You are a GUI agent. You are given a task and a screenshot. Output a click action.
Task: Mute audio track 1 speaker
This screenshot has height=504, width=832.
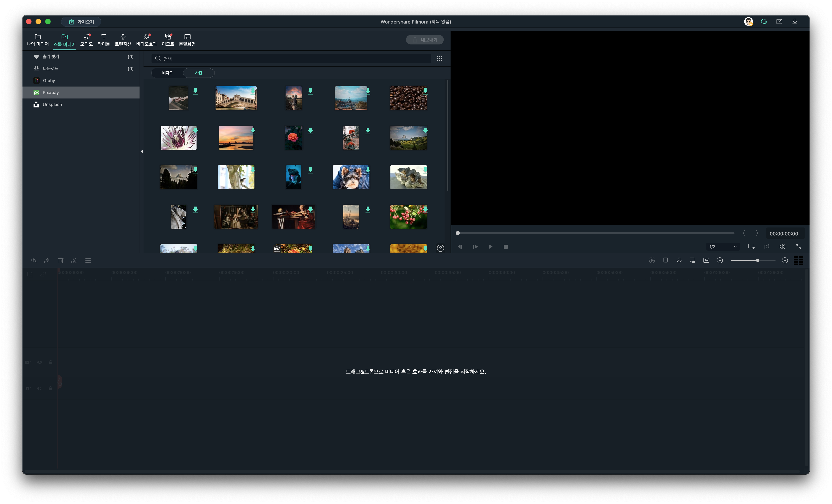point(39,388)
